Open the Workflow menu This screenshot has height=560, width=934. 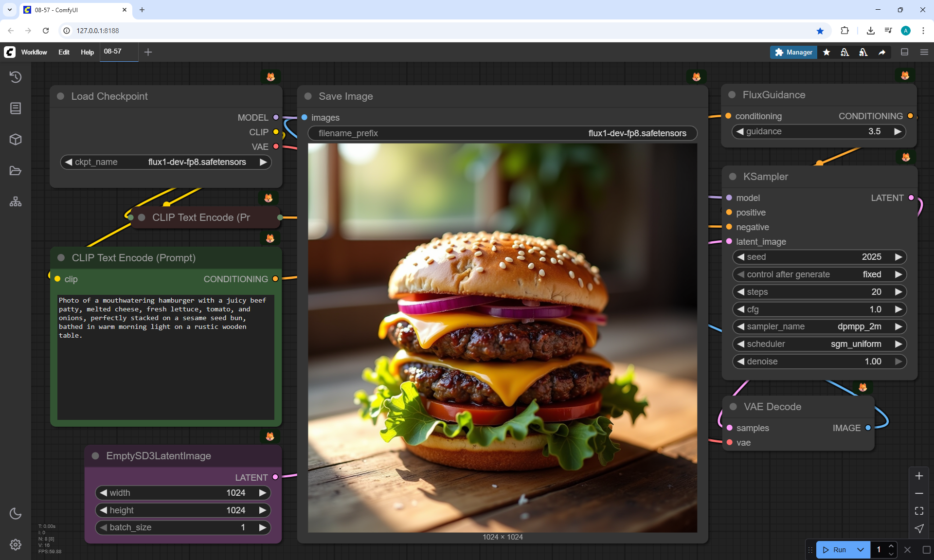click(34, 52)
